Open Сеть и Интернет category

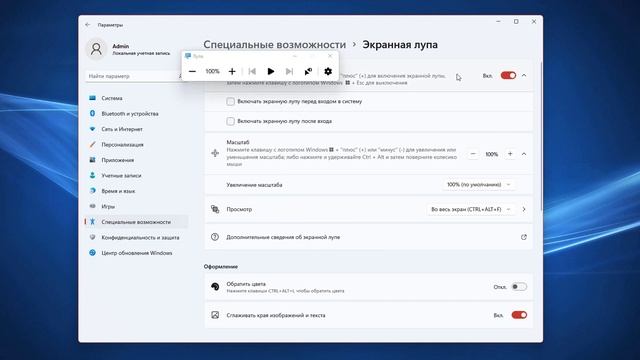tap(136, 129)
